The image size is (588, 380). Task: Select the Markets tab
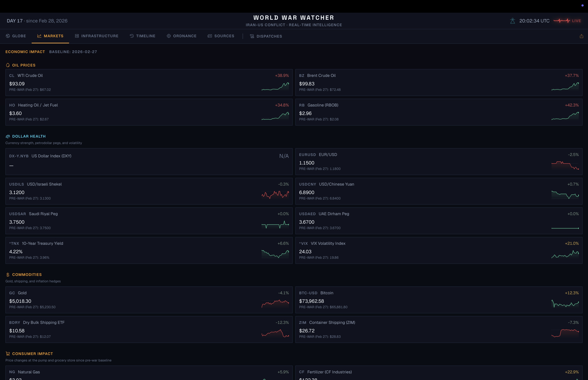tap(50, 36)
